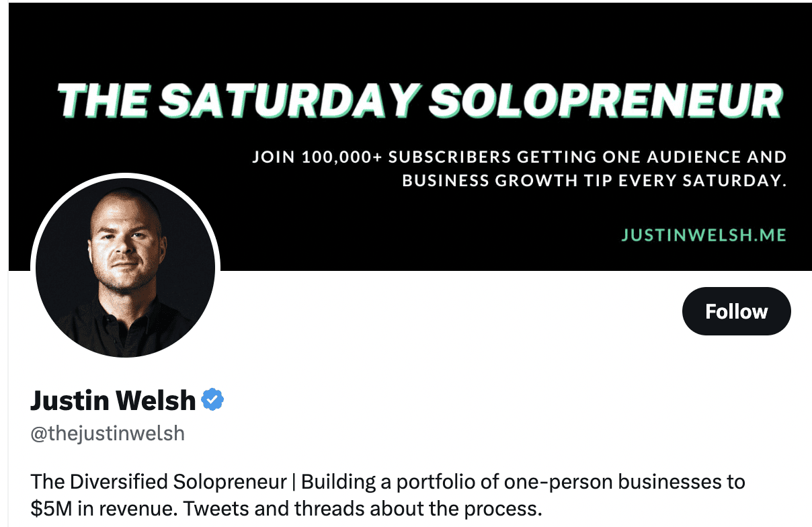812x527 pixels.
Task: Click the blue verified checkmark badge
Action: (x=213, y=400)
